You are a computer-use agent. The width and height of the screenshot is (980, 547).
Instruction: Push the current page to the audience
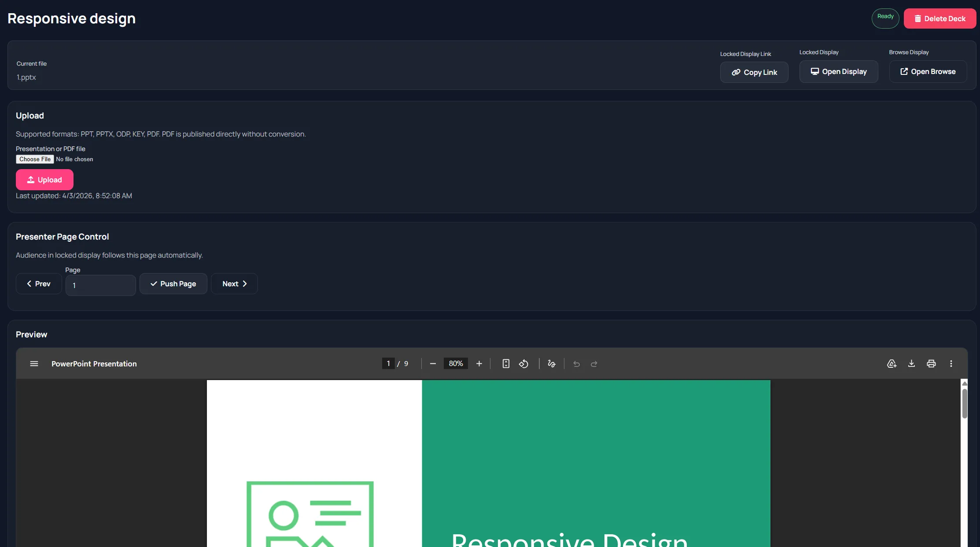point(173,284)
